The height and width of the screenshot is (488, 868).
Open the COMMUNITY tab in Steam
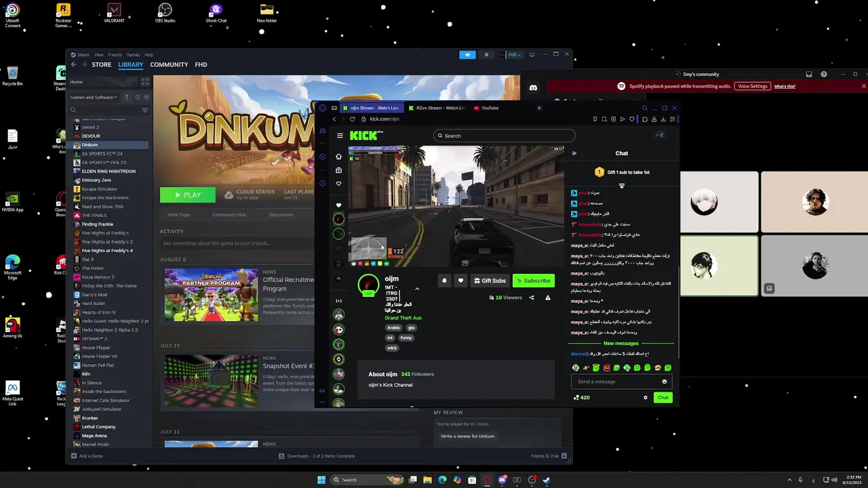pyautogui.click(x=169, y=64)
